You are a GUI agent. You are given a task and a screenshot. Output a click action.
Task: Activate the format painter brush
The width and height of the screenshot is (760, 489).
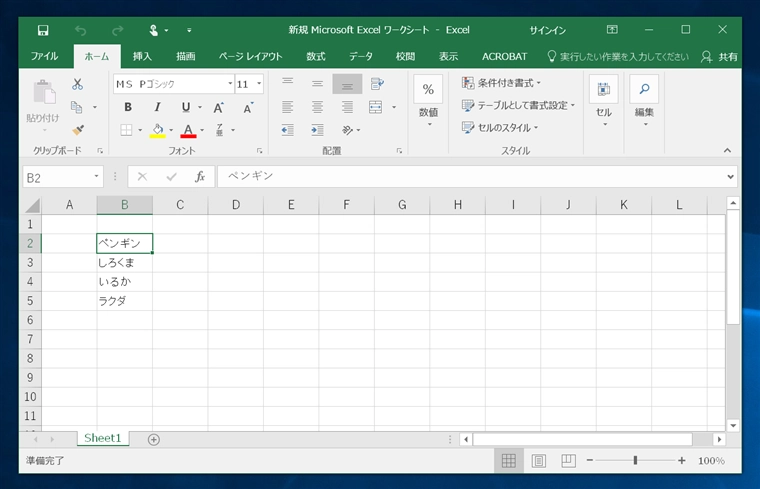click(x=78, y=130)
